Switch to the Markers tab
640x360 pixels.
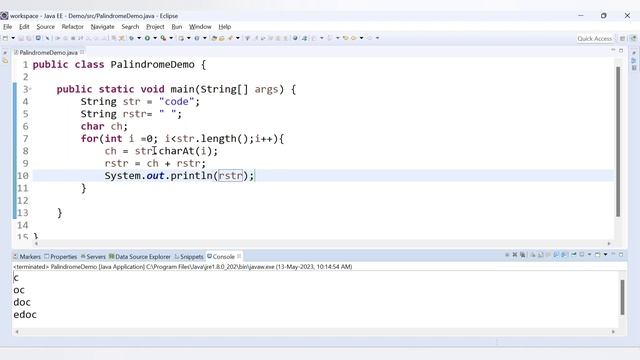click(27, 256)
